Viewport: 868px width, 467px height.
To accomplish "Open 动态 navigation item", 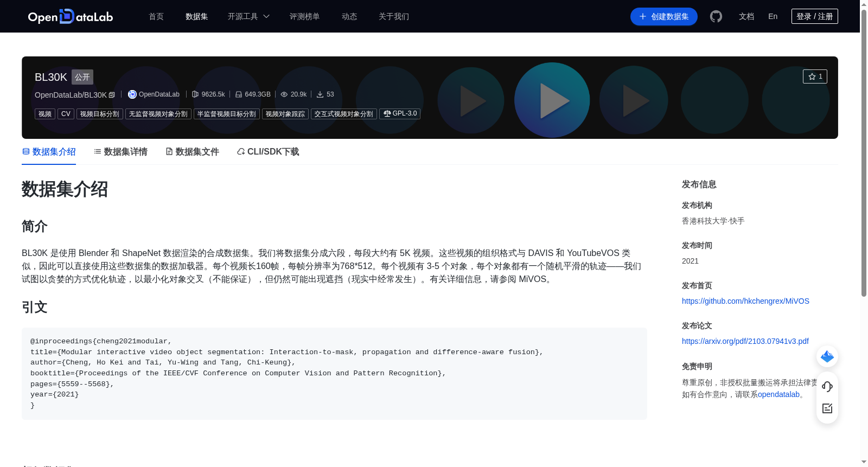I will (349, 16).
